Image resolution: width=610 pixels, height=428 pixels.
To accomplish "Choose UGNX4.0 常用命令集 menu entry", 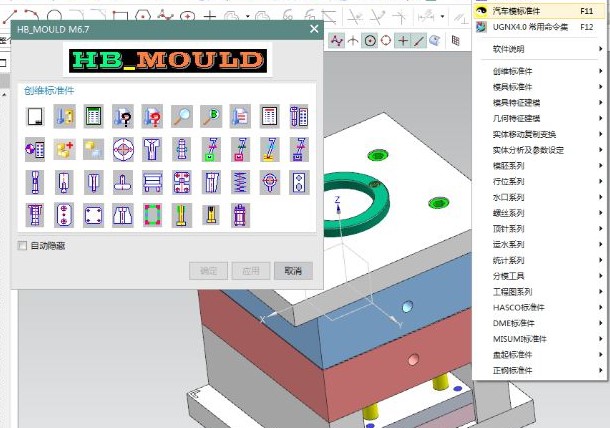I will [x=534, y=27].
